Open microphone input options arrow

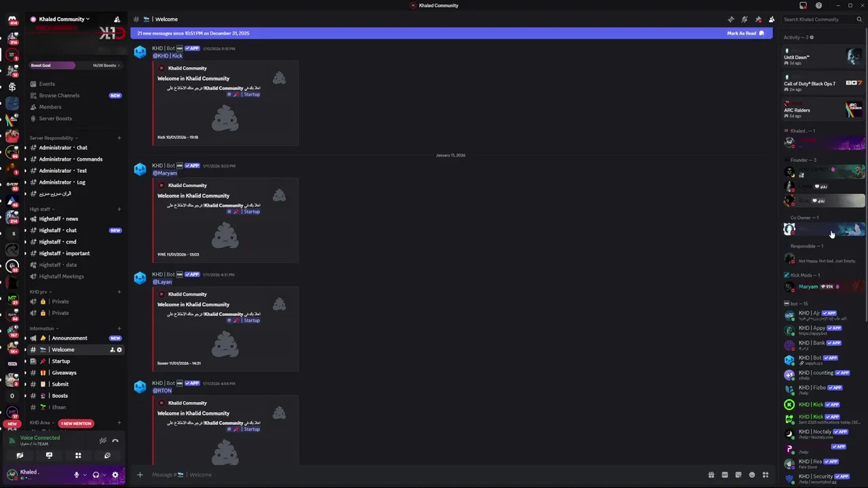[x=84, y=475]
